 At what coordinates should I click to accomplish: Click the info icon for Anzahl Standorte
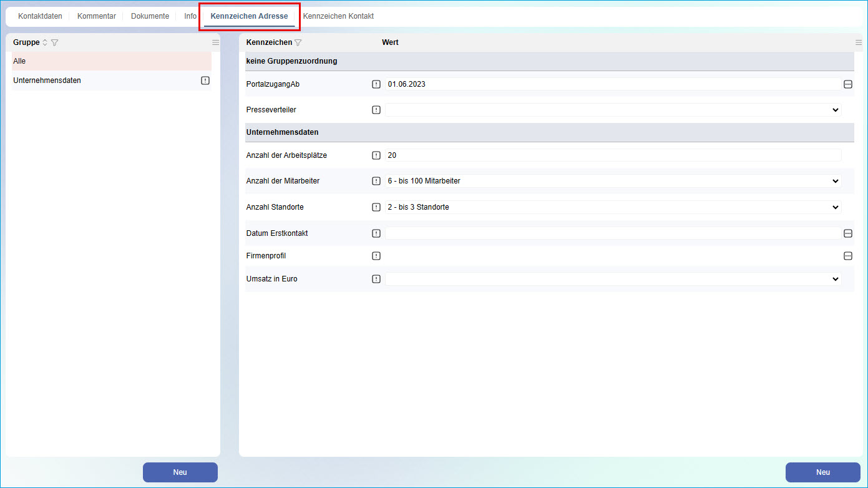[x=376, y=207]
